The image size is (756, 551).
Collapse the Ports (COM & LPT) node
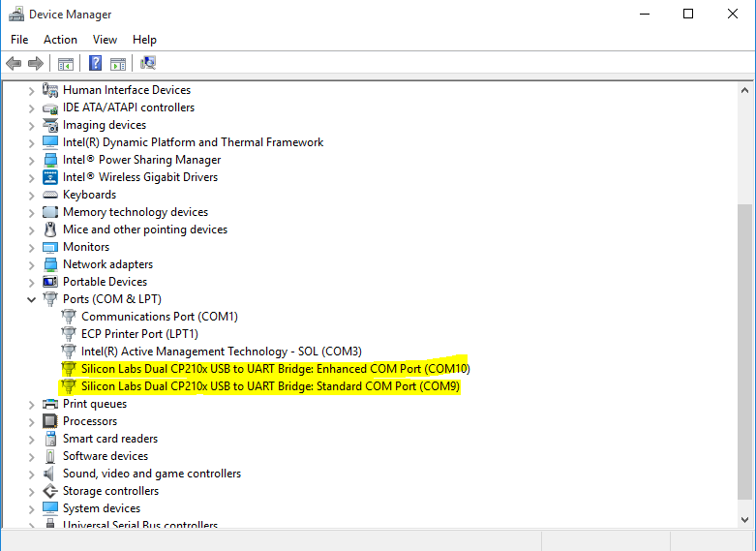point(31,299)
